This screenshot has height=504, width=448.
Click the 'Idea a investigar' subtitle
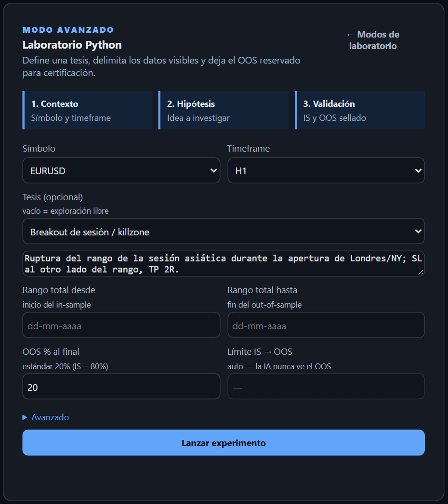(198, 118)
